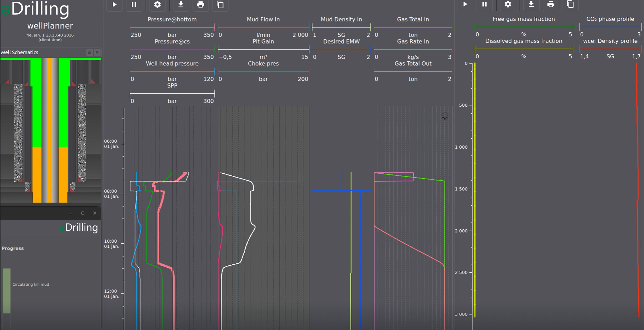This screenshot has height=330, width=644.
Task: Copy left chart to clipboard
Action: point(220,5)
